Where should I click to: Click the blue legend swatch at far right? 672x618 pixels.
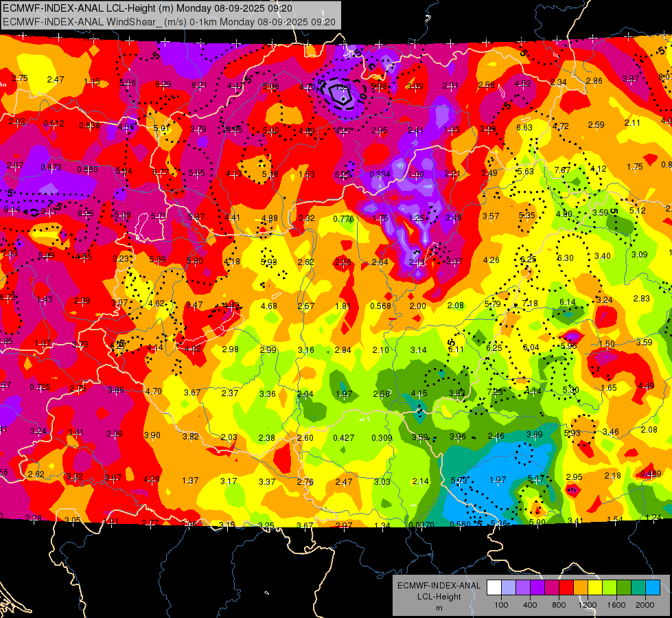coord(653,588)
